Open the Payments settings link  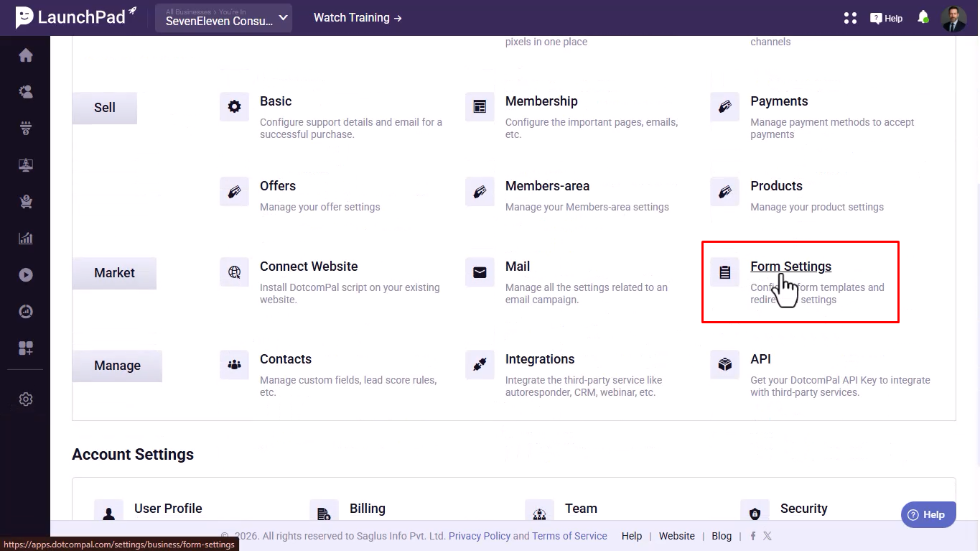click(779, 101)
